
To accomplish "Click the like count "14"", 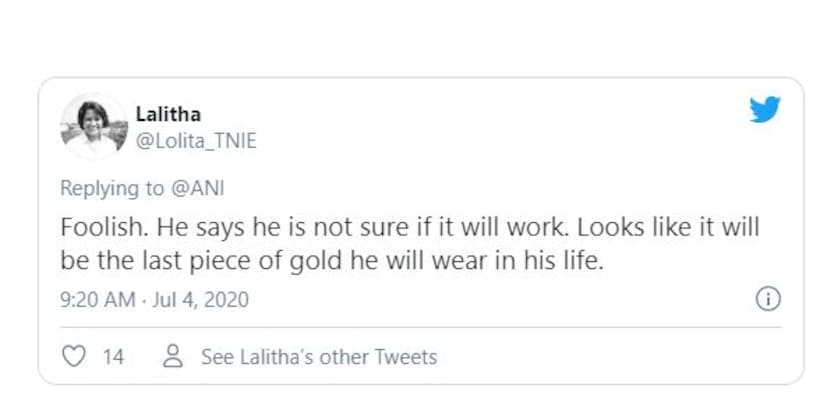I will [113, 357].
